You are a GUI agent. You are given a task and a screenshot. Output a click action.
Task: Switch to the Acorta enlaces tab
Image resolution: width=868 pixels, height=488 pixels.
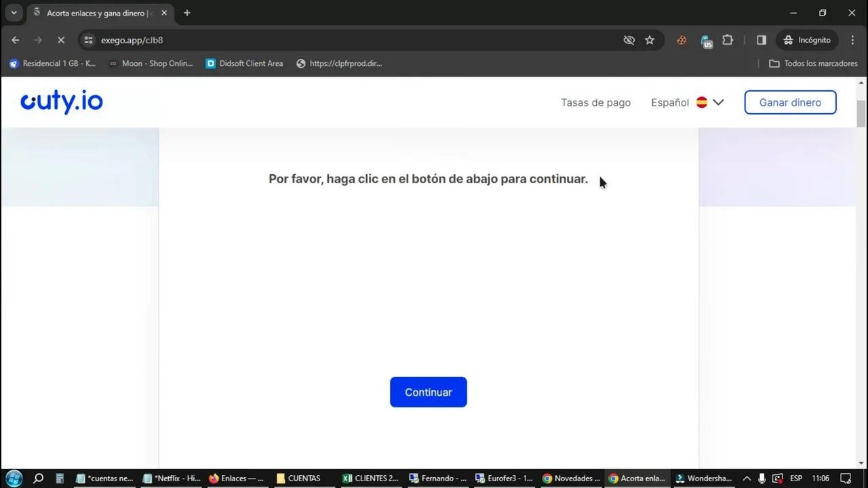click(95, 12)
